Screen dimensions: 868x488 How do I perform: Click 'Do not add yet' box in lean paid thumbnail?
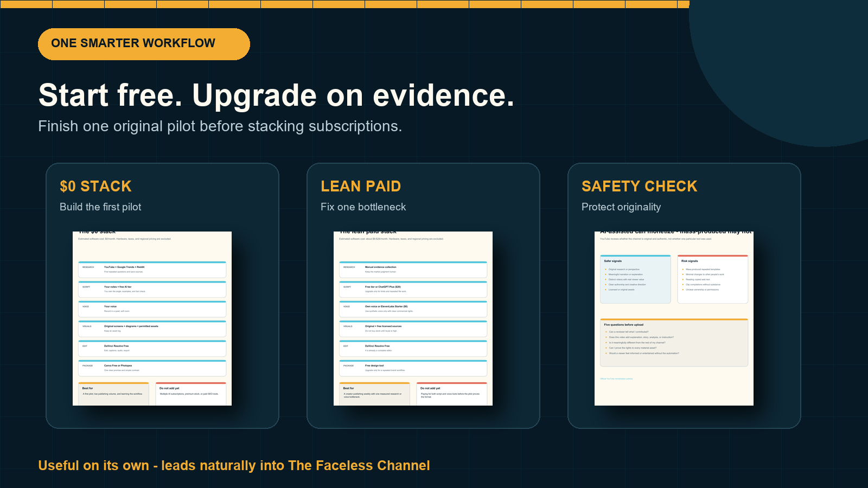[x=451, y=394]
